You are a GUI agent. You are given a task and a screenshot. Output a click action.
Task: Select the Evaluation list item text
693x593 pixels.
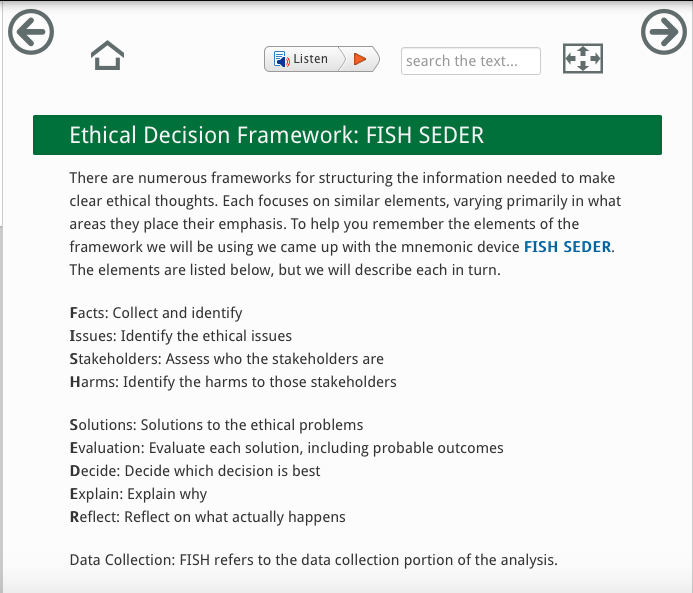click(286, 448)
